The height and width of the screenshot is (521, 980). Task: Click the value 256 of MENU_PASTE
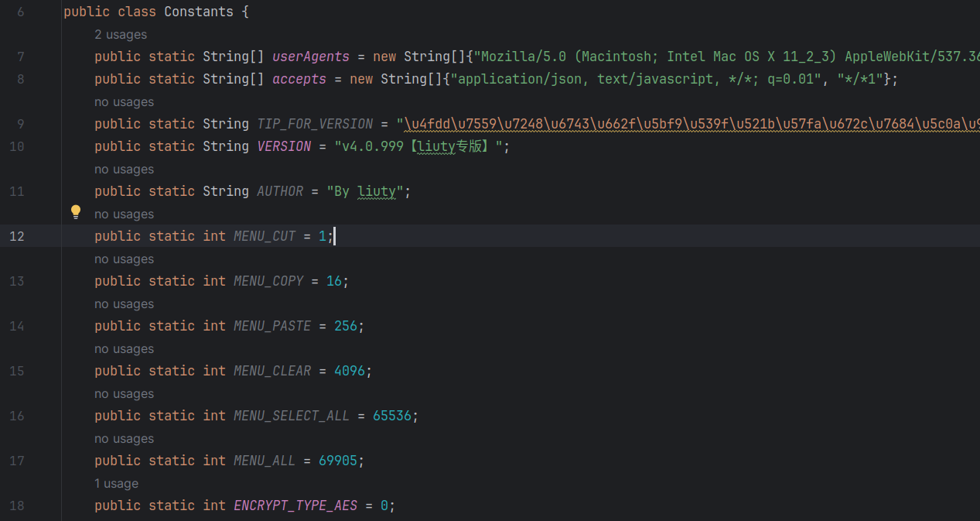pos(346,327)
